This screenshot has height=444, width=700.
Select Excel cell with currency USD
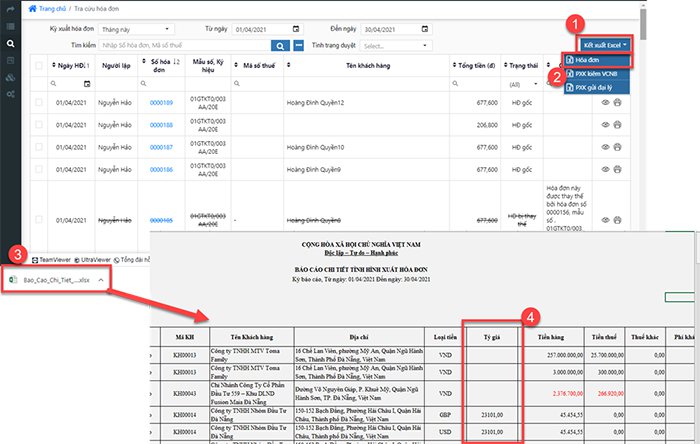(x=445, y=432)
